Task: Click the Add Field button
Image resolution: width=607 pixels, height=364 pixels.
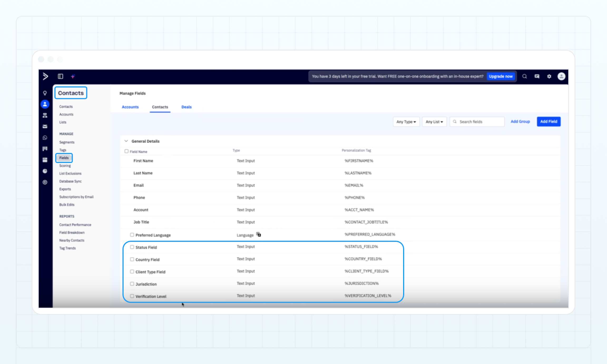Action: (549, 121)
